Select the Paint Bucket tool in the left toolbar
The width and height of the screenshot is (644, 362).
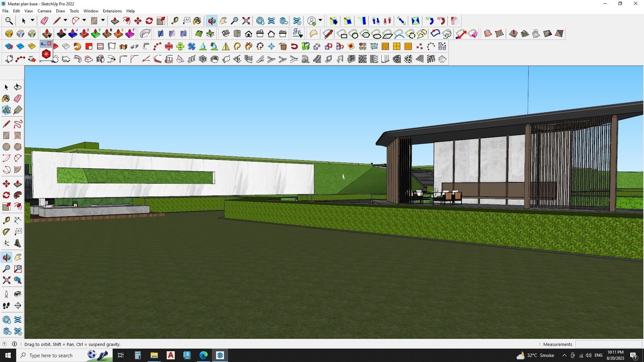pyautogui.click(x=6, y=99)
